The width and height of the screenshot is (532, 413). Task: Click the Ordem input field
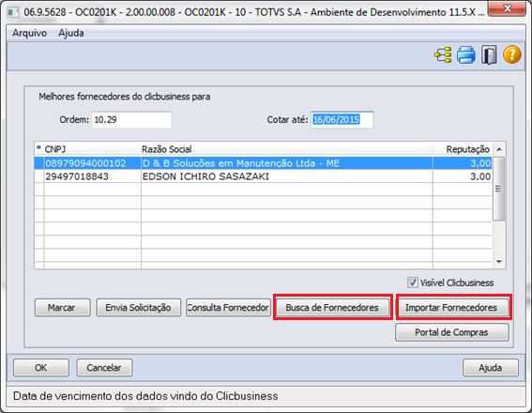(131, 119)
